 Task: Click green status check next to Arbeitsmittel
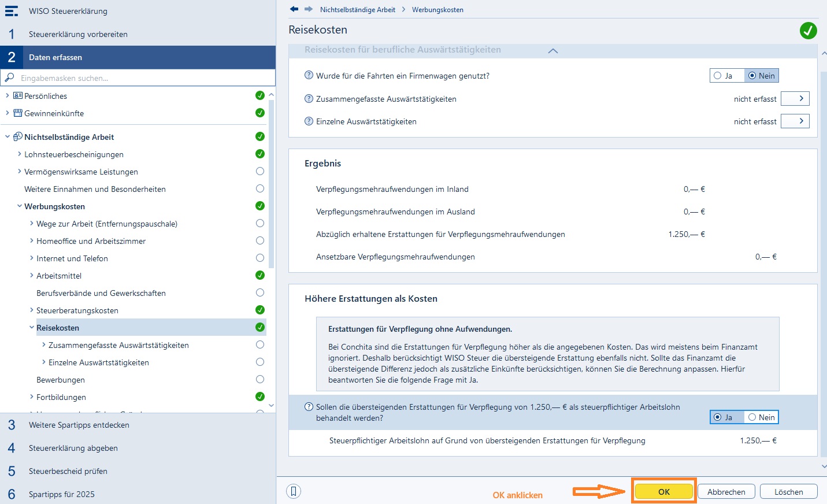coord(260,275)
